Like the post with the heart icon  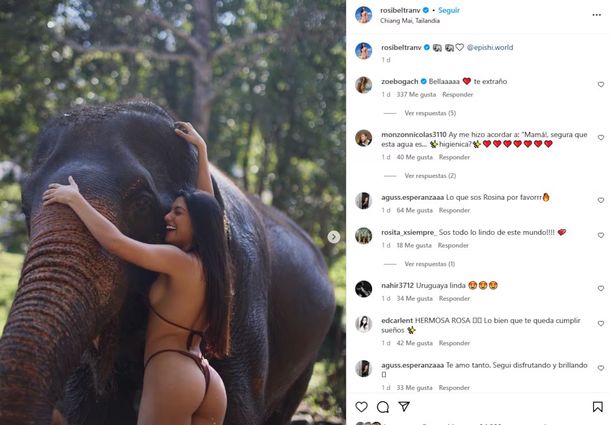pyautogui.click(x=361, y=407)
